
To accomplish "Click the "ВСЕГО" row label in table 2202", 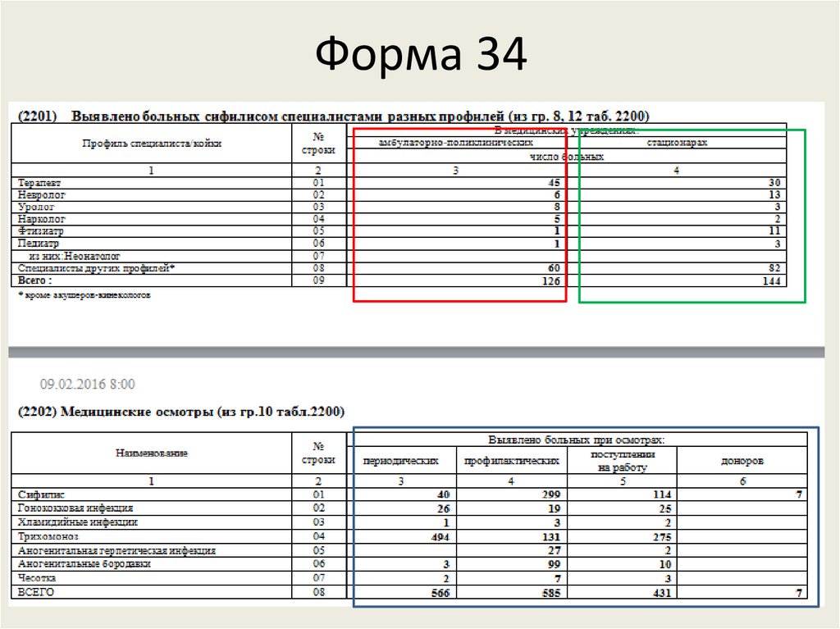I will tap(36, 592).
